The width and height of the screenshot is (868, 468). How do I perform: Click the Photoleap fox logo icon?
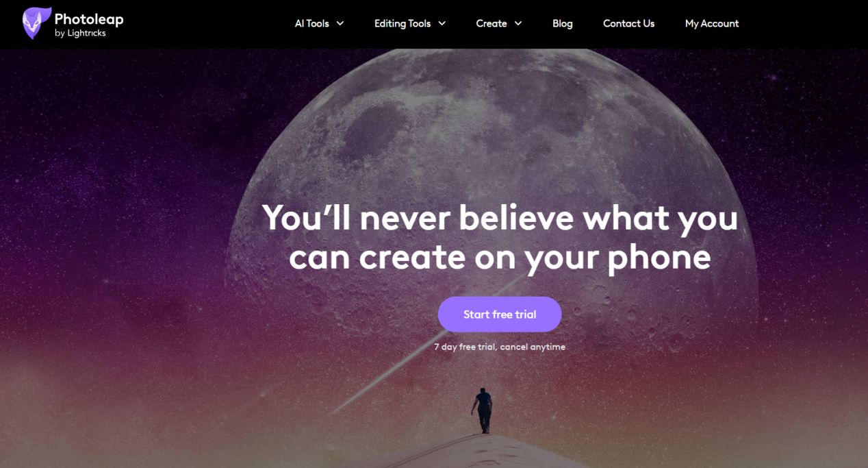coord(36,23)
